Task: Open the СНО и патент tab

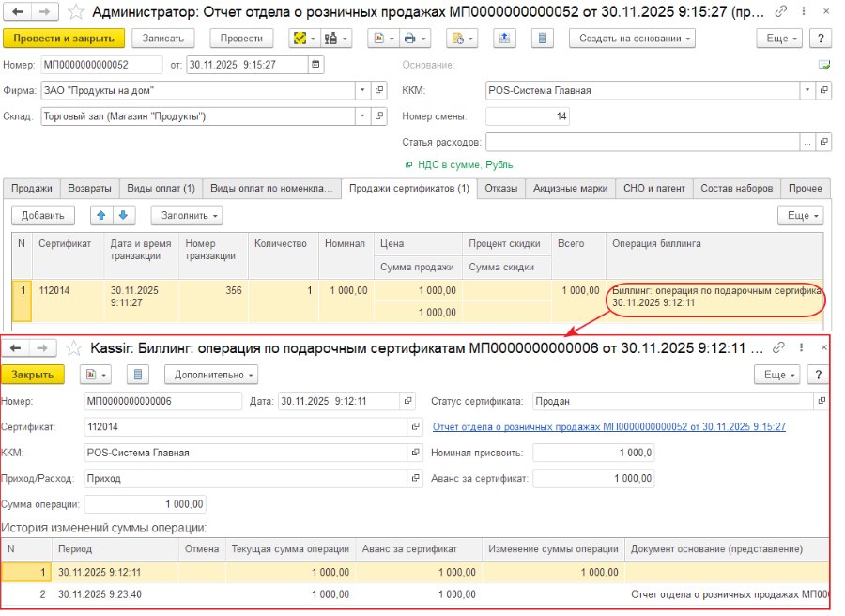Action: pos(654,188)
